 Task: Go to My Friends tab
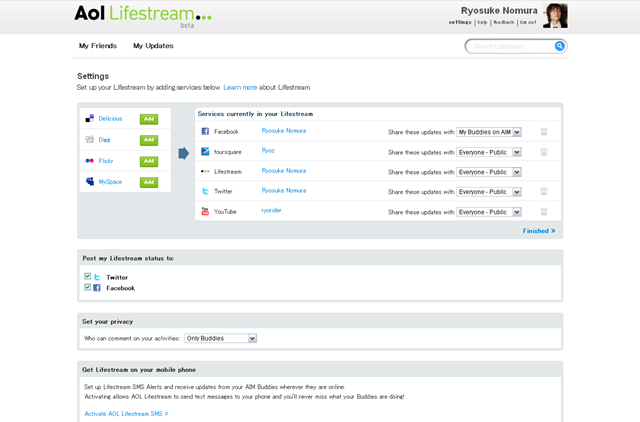(98, 46)
